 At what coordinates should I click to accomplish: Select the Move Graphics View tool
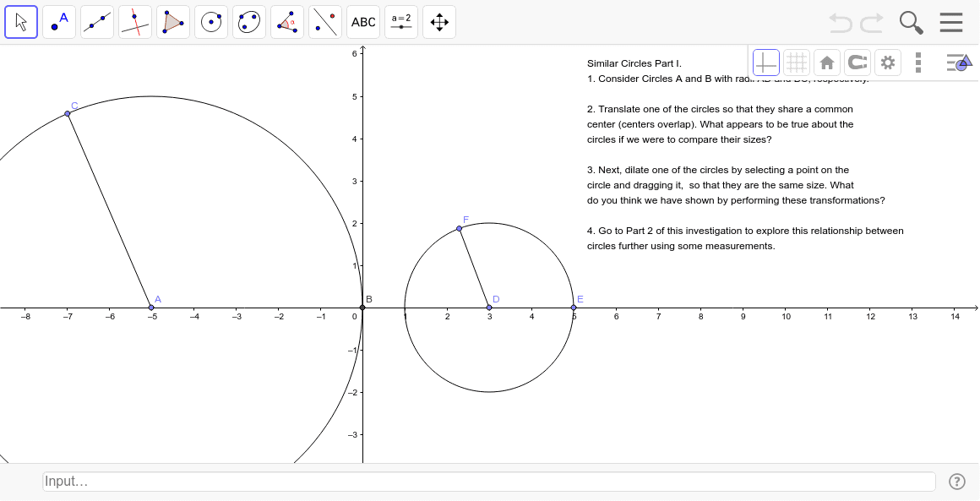(438, 21)
